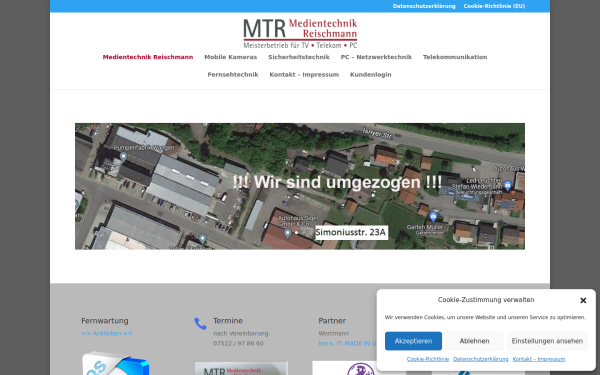
Task: Open Datenschutzerklärung link in cookie dialog
Action: tap(481, 359)
